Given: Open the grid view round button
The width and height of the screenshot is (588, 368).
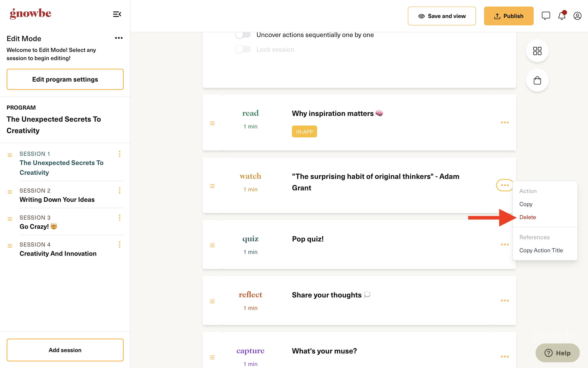Looking at the screenshot, I should tap(537, 51).
